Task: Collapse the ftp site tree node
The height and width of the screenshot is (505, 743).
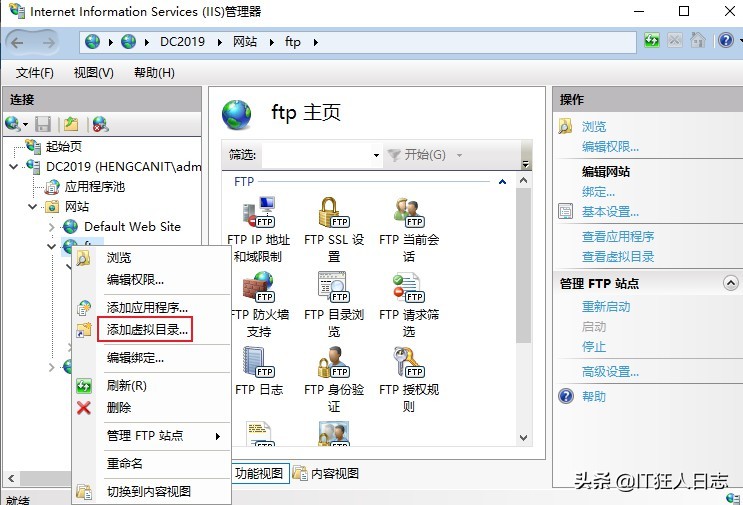Action: coord(52,246)
